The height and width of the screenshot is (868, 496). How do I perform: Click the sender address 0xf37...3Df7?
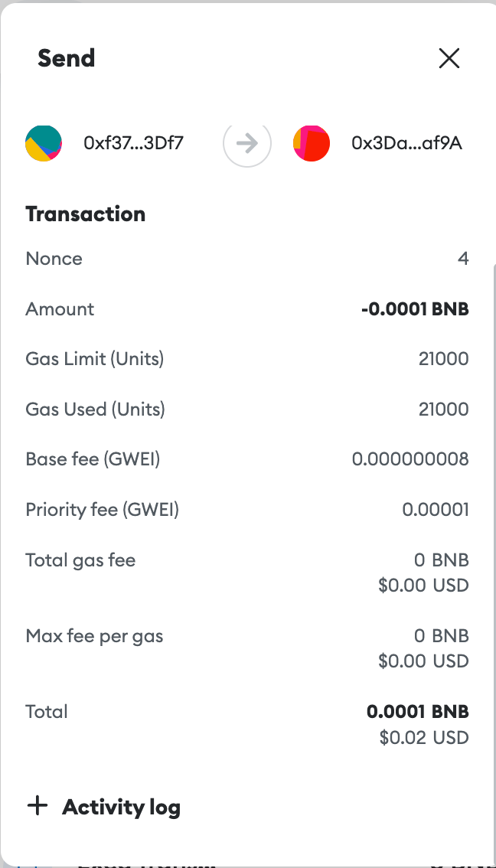132,143
